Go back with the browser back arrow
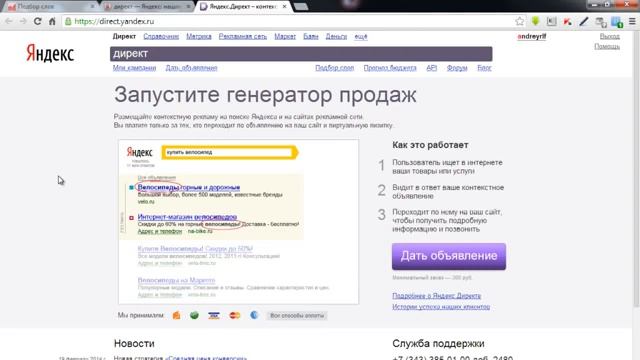The width and height of the screenshot is (640, 360). (9, 21)
